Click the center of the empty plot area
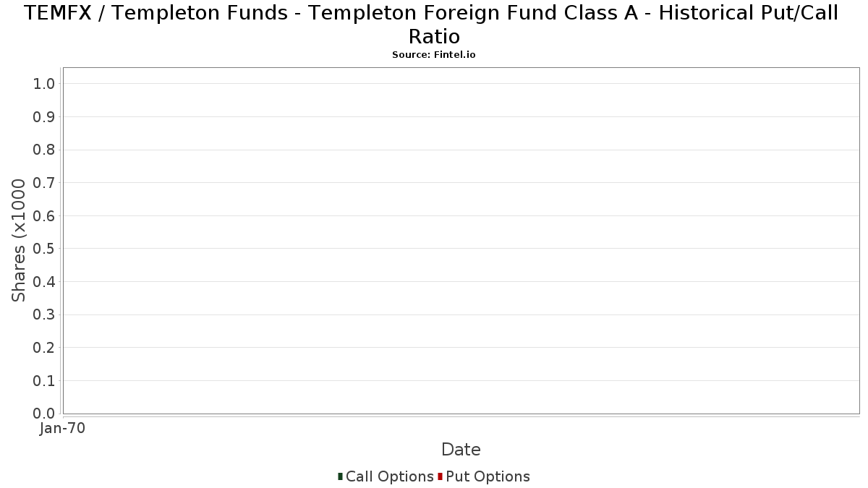Screen dimensions: 868x488 click(x=461, y=241)
